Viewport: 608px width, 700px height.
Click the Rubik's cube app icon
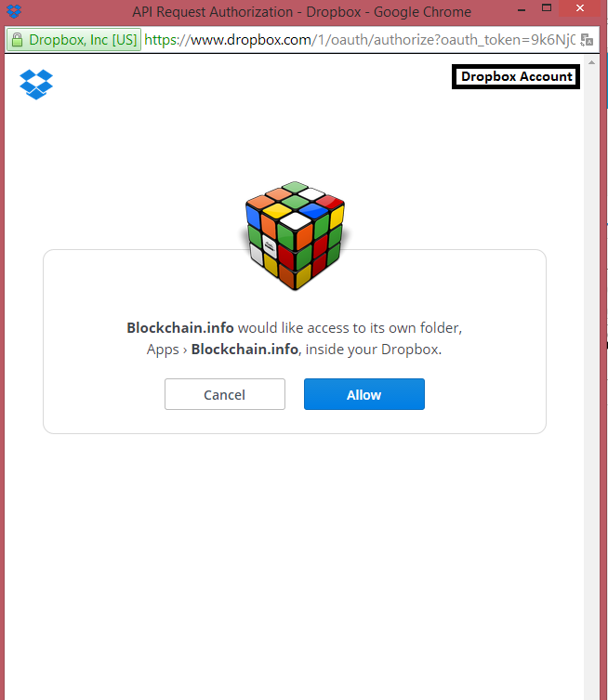coord(295,236)
